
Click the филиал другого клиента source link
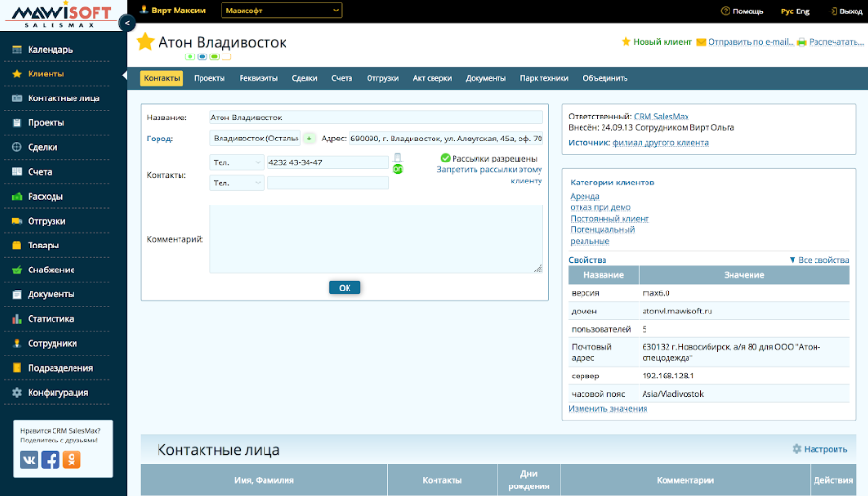tap(660, 143)
